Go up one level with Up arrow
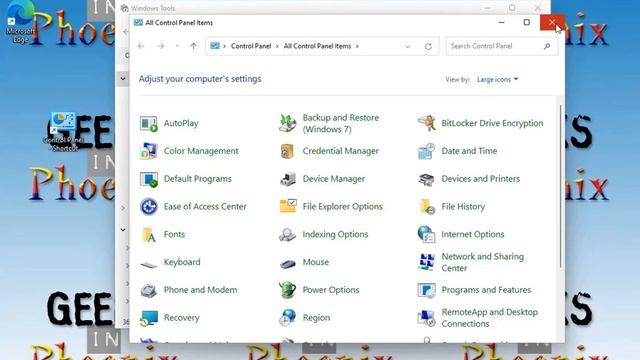 click(193, 46)
